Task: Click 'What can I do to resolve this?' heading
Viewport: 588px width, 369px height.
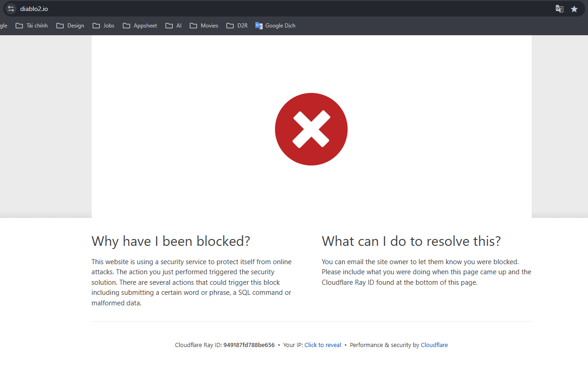Action: [x=411, y=241]
